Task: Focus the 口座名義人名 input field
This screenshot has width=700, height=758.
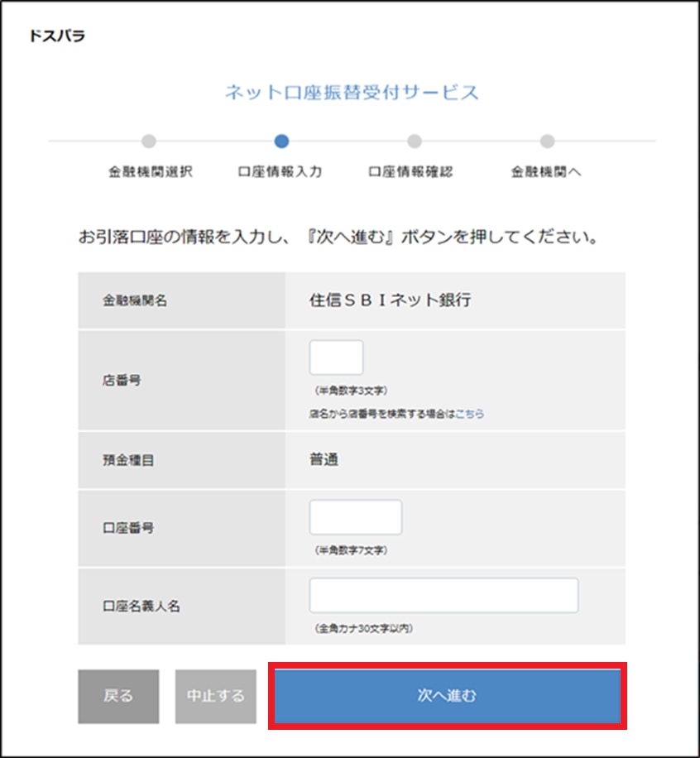Action: coord(443,595)
